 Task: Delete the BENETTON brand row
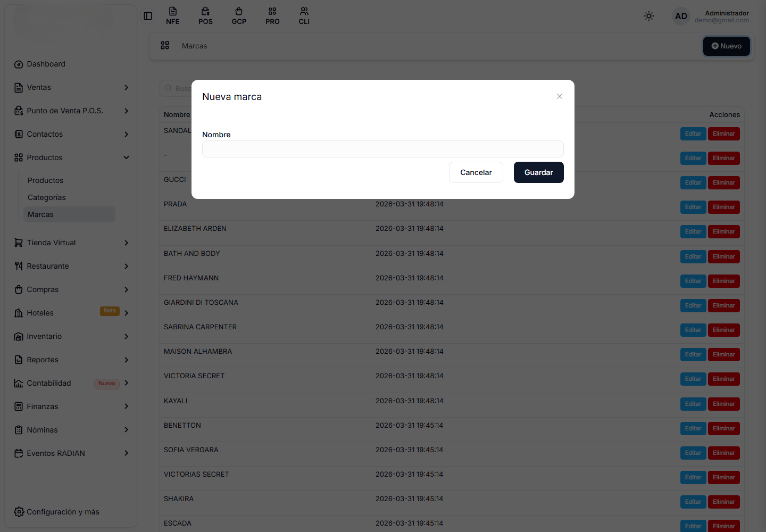tap(724, 428)
